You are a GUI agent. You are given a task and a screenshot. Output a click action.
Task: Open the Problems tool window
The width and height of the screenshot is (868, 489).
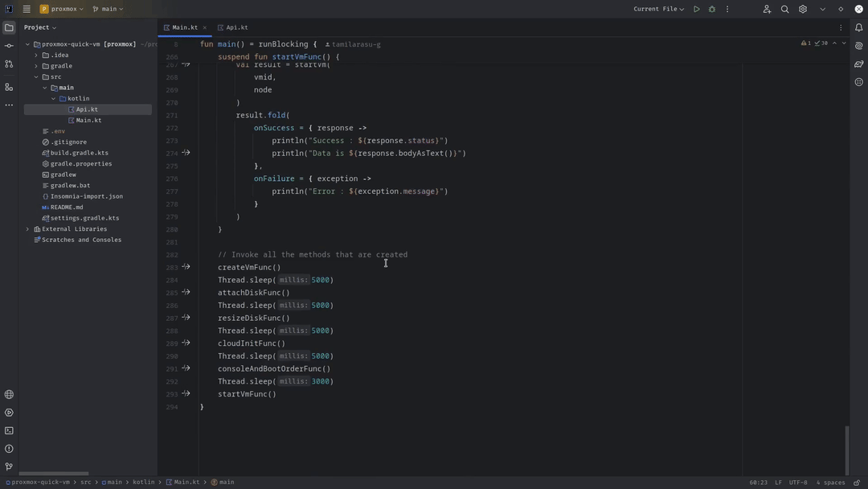(9, 449)
